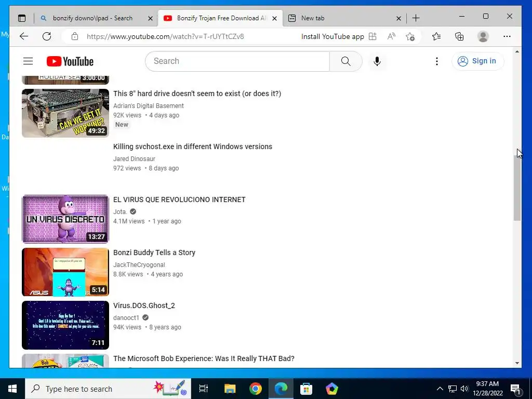Open 'EL VIRUS QUE REVOLUCIONO INTERNET' title
Viewport: 532px width, 399px height.
pos(179,199)
